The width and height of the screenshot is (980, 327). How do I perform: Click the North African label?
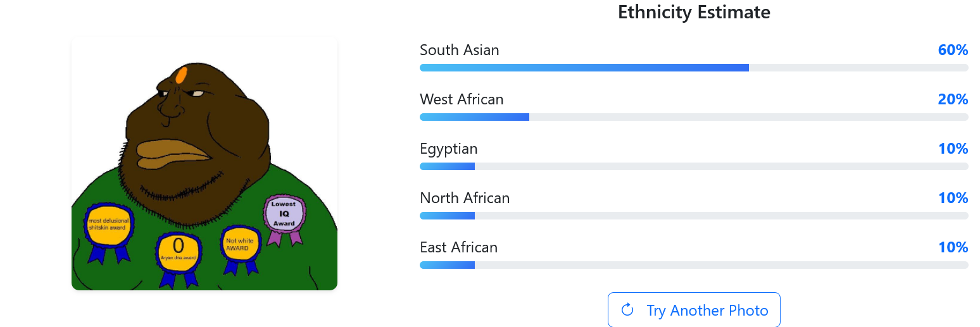click(464, 198)
